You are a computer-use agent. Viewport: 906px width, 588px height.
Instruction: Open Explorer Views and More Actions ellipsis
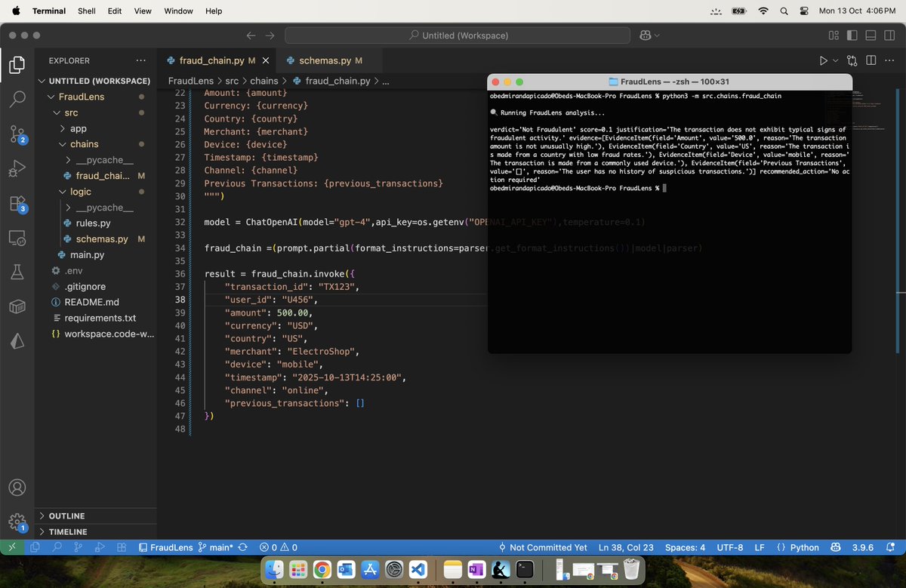(141, 60)
